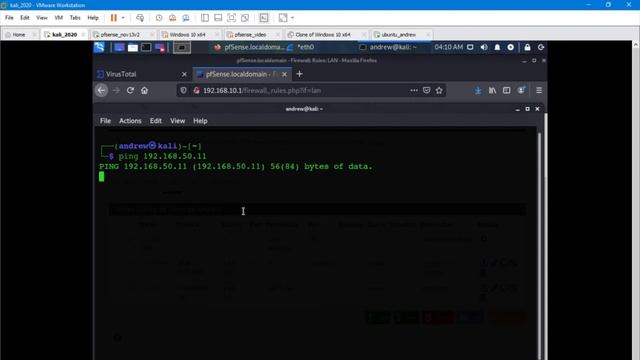Open VMware VM menu
This screenshot has height=360, width=640.
(x=58, y=18)
